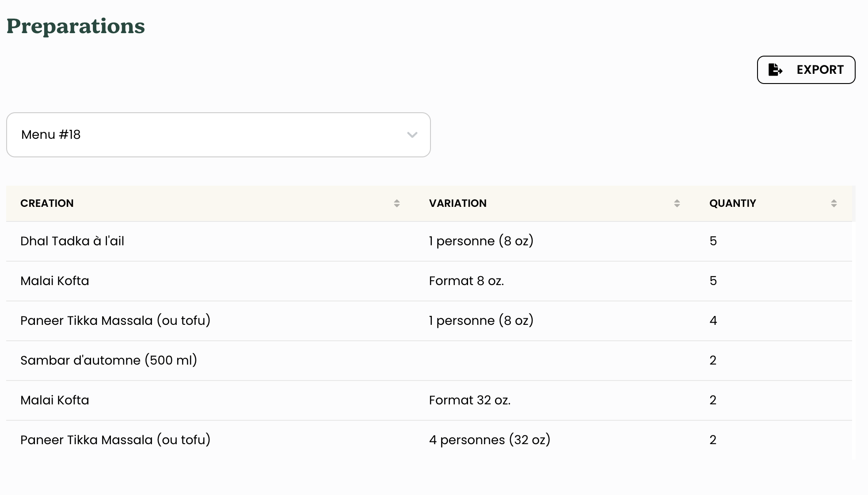Click the CREATION column header label

47,203
